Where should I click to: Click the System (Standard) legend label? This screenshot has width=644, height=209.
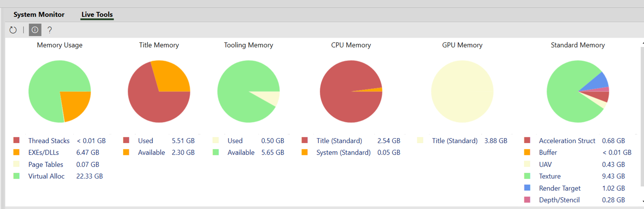(x=343, y=153)
